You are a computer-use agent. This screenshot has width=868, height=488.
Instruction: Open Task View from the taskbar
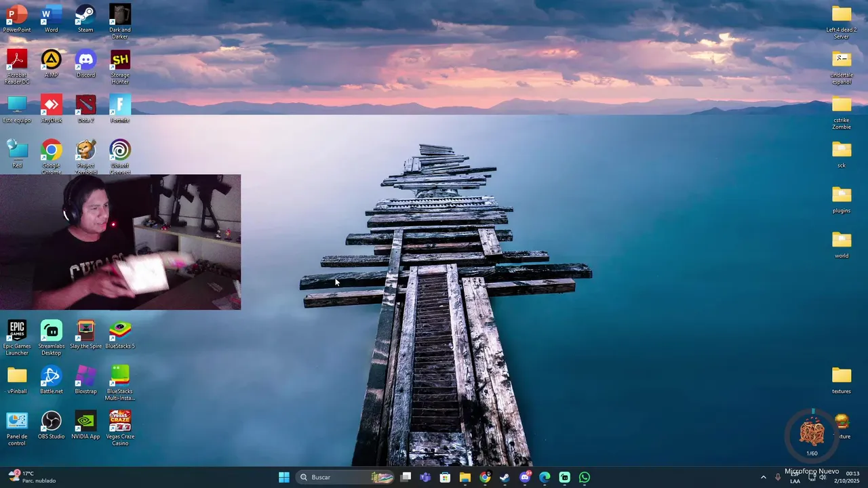pyautogui.click(x=406, y=477)
